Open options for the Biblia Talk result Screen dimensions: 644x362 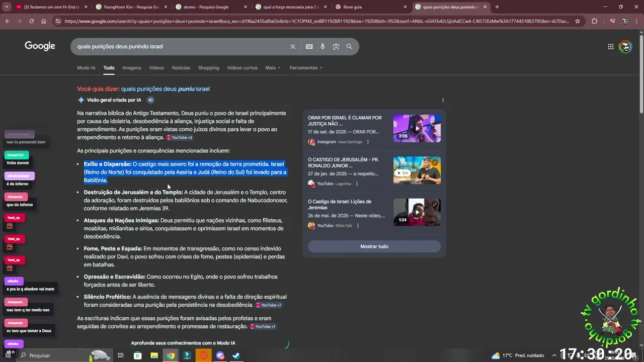[358, 226]
